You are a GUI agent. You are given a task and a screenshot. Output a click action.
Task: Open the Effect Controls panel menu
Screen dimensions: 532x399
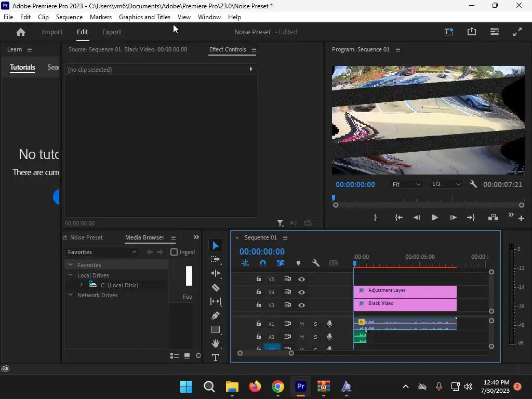click(x=254, y=49)
